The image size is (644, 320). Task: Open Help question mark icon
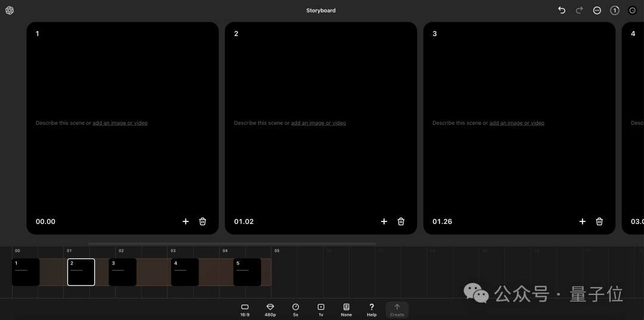[x=371, y=309]
